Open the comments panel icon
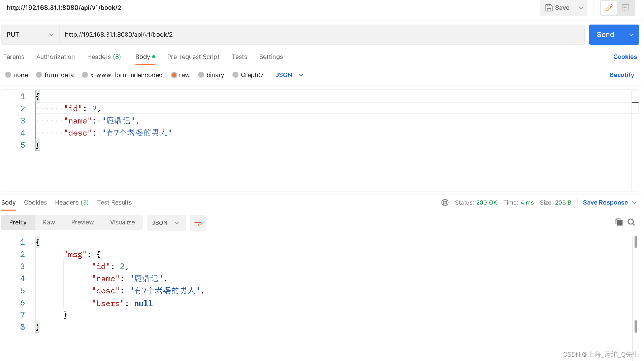The image size is (644, 361). 625,8
